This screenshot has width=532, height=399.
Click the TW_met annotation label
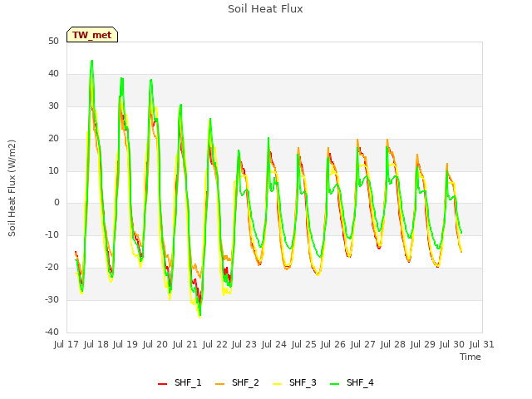pyautogui.click(x=92, y=35)
